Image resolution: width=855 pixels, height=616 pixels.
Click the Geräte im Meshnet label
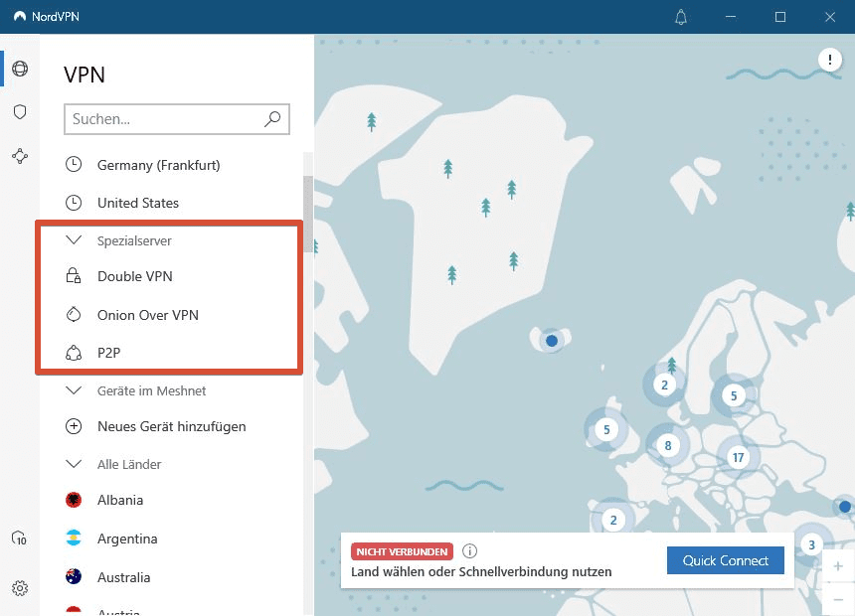click(x=151, y=390)
